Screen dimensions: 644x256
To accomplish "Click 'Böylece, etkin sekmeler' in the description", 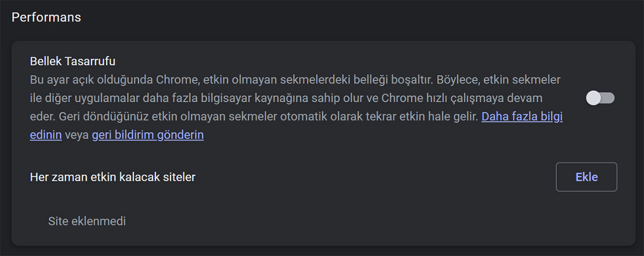I will tap(499, 80).
